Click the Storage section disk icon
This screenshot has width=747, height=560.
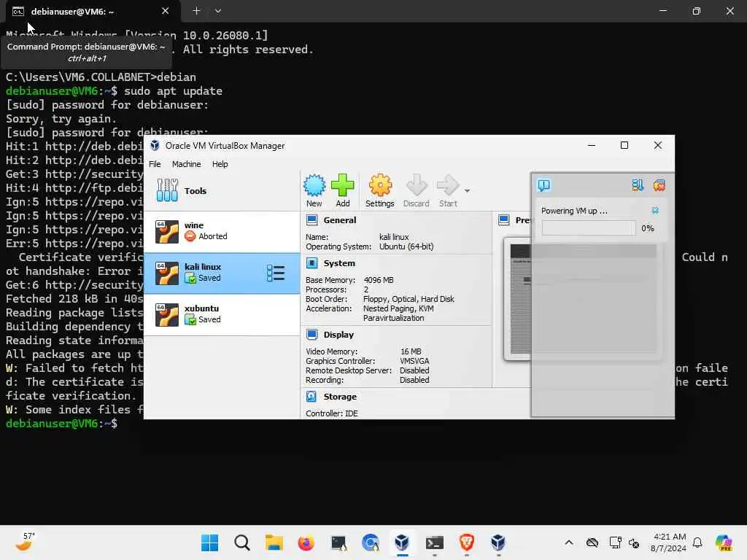click(x=311, y=397)
